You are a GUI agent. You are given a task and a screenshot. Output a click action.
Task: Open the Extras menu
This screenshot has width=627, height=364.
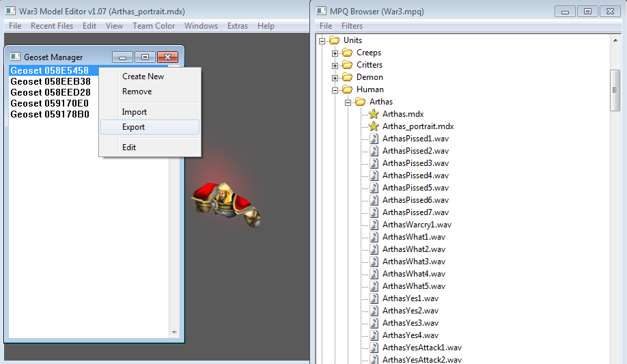(x=238, y=25)
